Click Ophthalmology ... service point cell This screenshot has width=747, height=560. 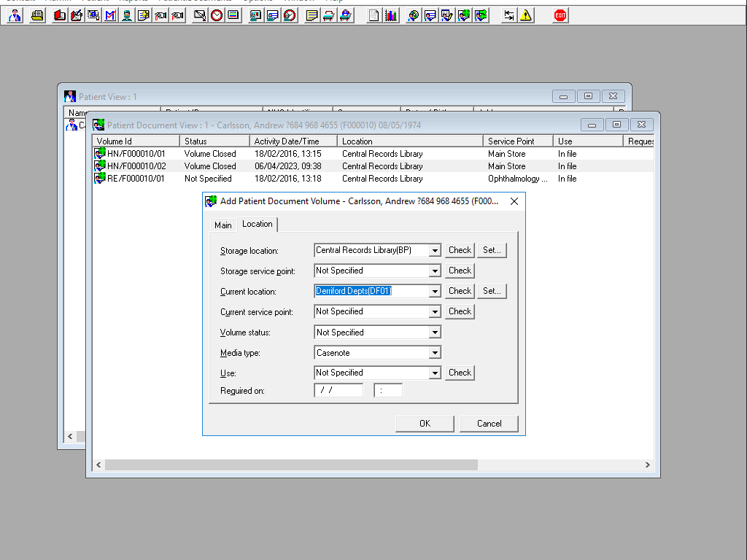[518, 179]
